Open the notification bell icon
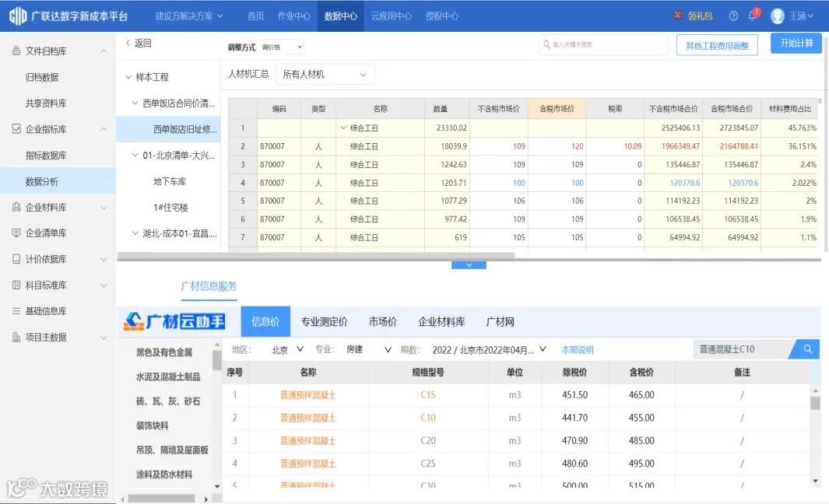 point(753,16)
